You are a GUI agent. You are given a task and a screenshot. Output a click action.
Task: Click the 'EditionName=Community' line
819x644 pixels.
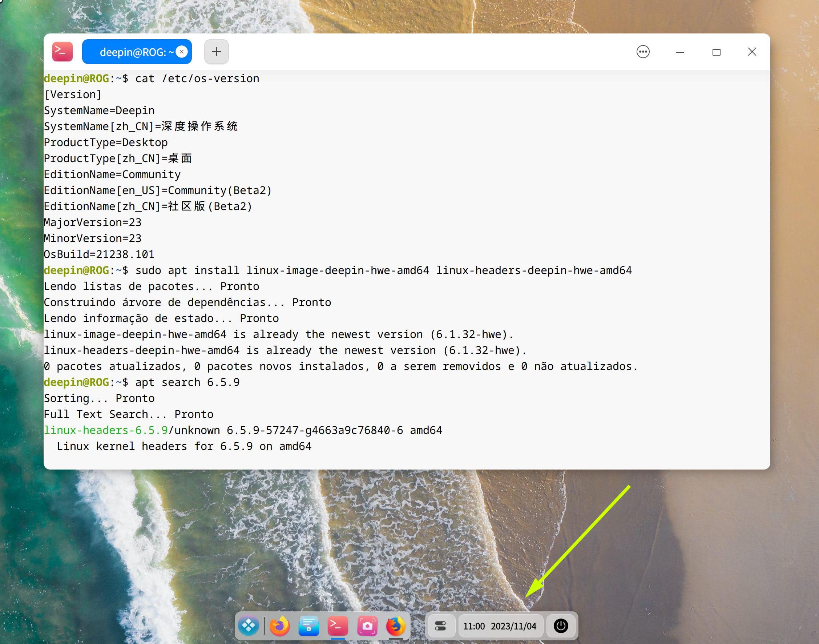point(112,174)
